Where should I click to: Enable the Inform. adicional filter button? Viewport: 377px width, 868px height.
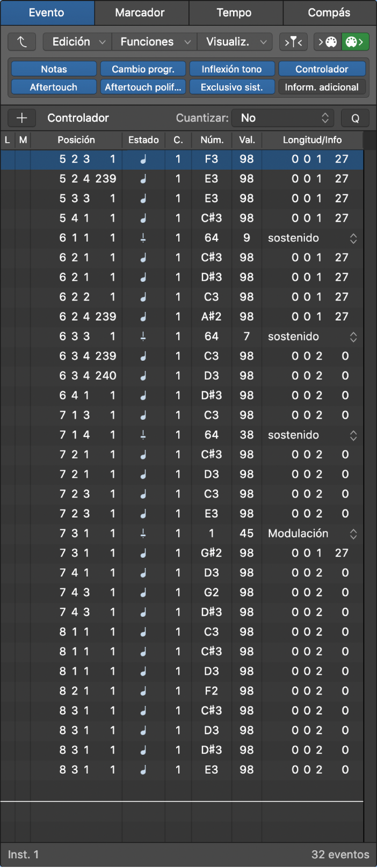click(x=322, y=87)
